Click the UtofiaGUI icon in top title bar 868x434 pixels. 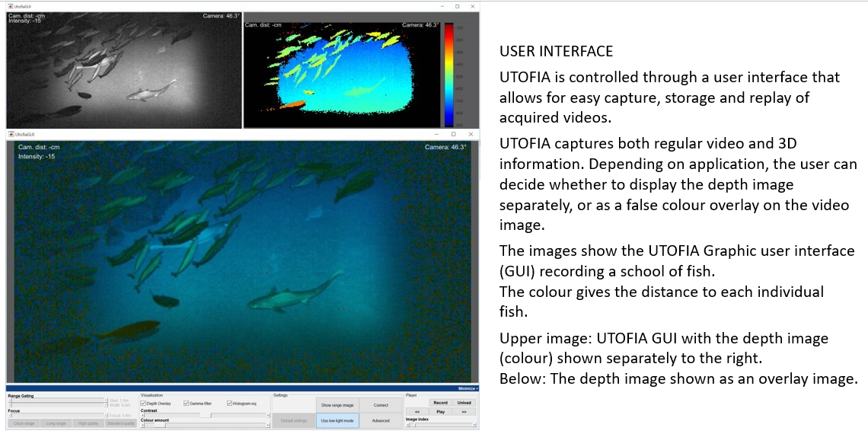click(10, 6)
